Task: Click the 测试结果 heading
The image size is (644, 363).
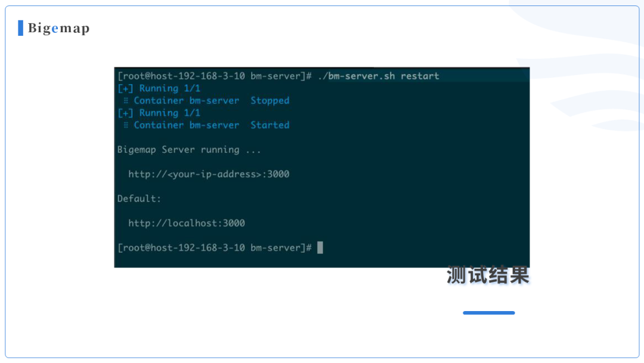Action: pos(488,275)
